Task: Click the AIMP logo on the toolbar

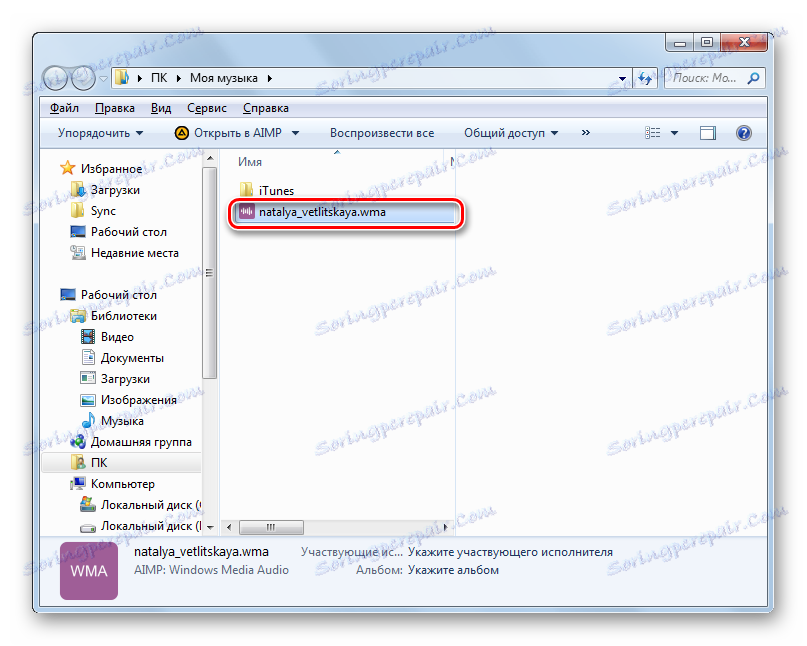Action: (x=181, y=132)
